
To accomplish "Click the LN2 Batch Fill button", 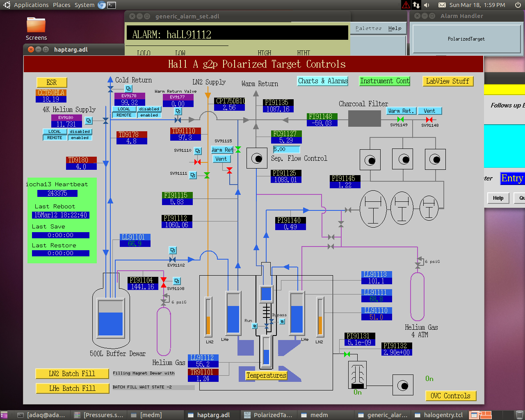I will 72,374.
